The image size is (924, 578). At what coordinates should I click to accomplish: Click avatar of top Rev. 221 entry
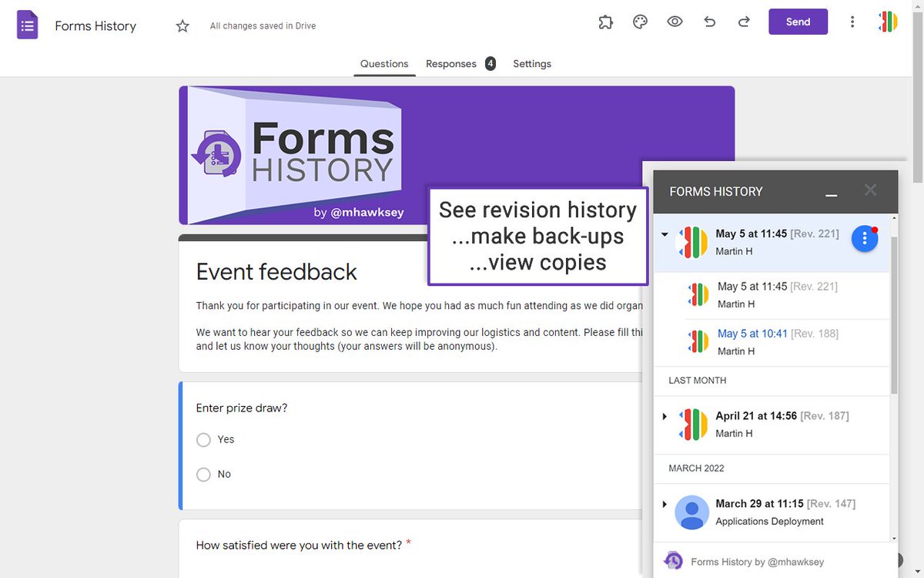692,241
